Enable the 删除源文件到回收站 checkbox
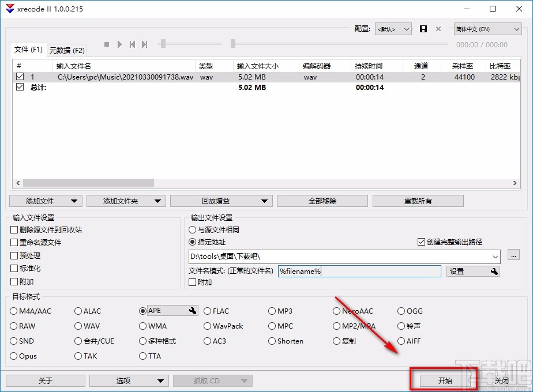 [x=14, y=229]
